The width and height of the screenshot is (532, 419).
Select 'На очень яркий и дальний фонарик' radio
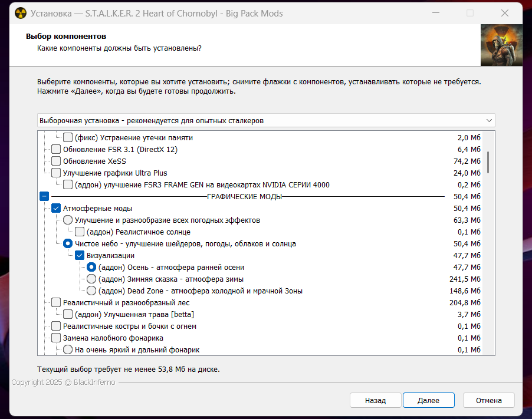68,350
